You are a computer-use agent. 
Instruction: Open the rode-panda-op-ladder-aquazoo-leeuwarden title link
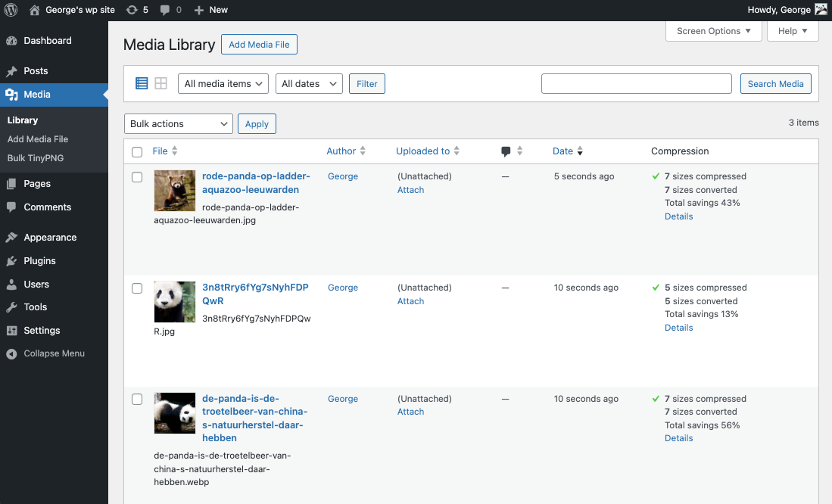click(256, 183)
